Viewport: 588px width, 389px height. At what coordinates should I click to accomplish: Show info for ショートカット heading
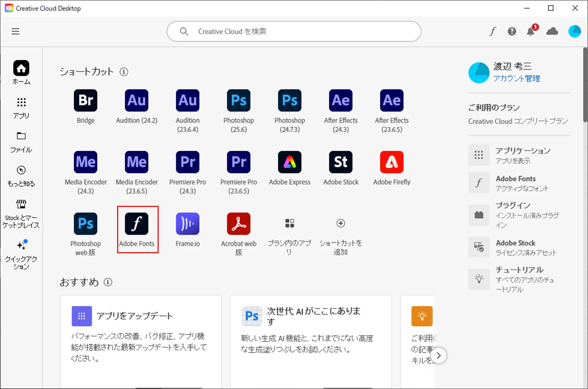124,72
